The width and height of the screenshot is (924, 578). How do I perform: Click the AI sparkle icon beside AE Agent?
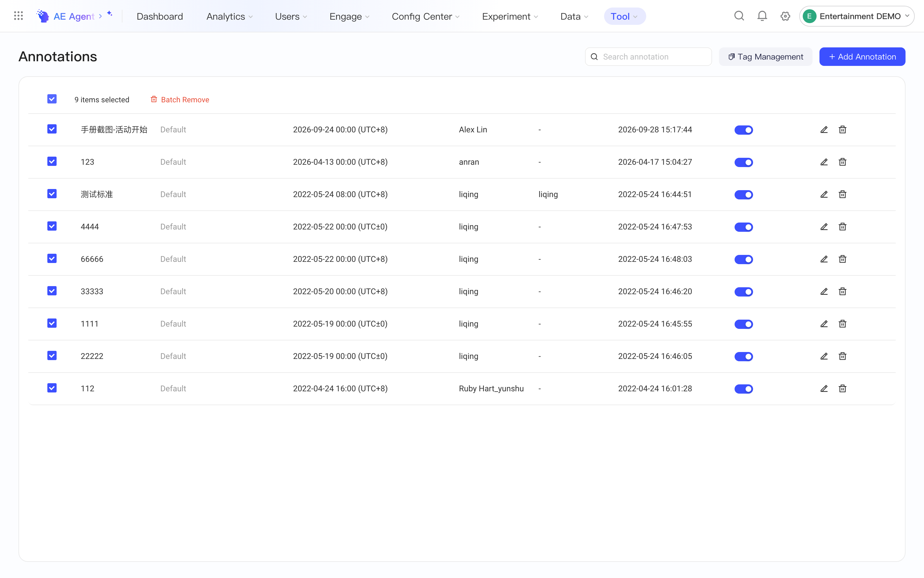click(x=110, y=14)
